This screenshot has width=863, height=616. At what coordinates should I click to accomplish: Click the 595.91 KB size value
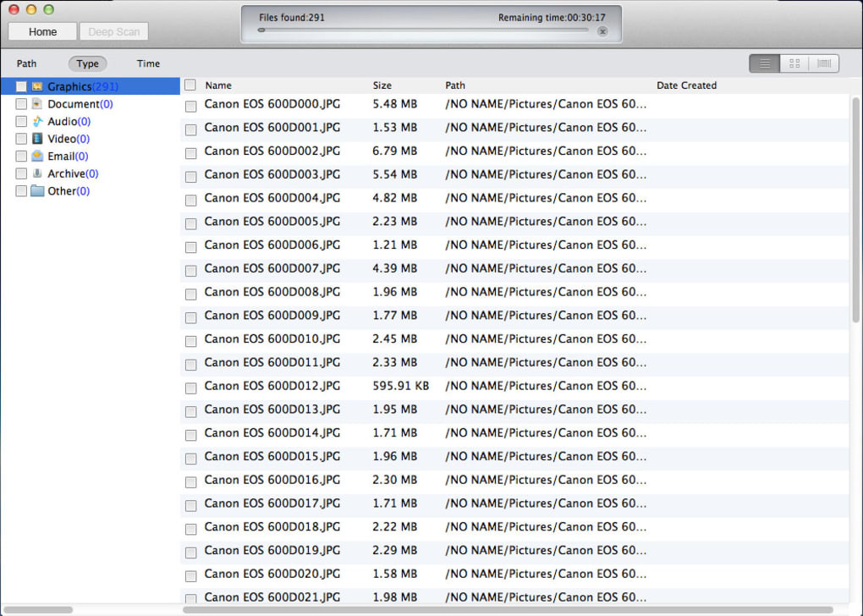point(400,386)
